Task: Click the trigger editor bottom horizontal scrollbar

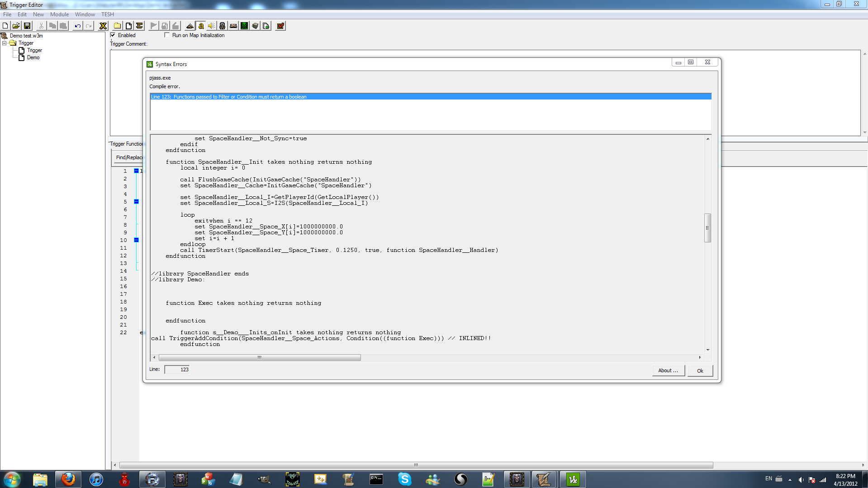Action: (416, 465)
